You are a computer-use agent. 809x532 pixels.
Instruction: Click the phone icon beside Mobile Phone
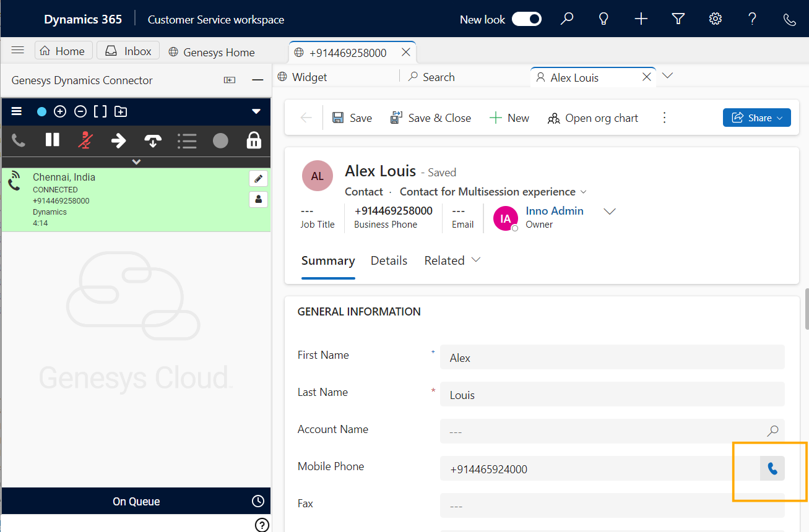772,469
